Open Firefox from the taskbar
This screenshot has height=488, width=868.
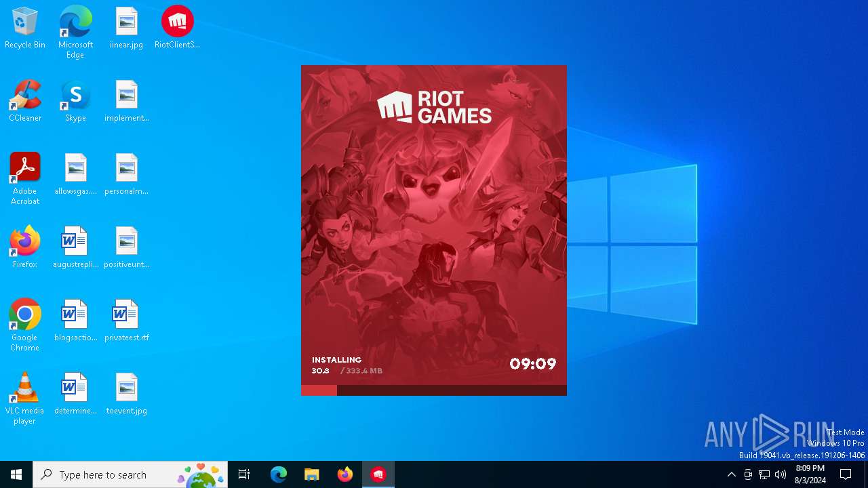click(344, 474)
